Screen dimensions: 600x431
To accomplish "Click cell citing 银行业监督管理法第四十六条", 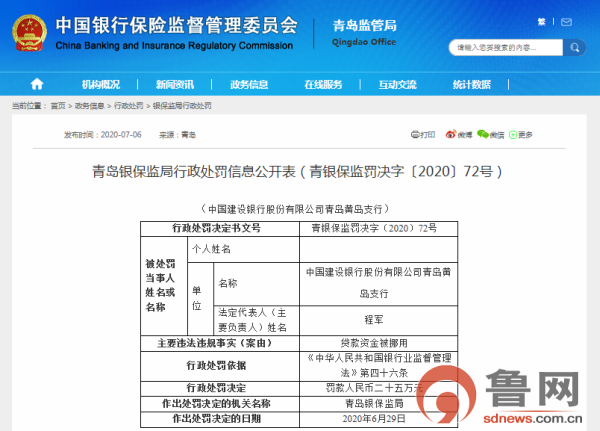I will click(378, 366).
